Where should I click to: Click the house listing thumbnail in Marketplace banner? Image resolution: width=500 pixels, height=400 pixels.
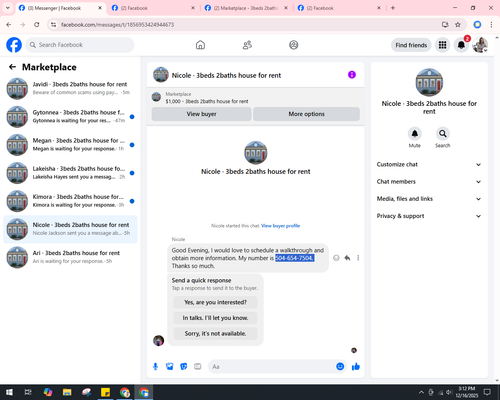coord(156,97)
